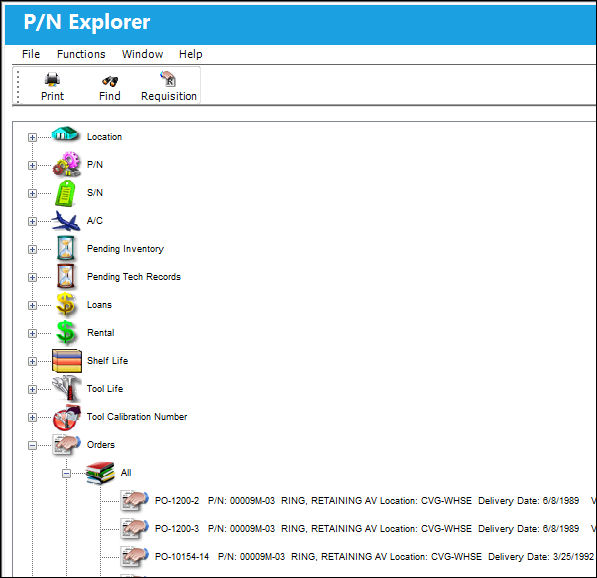
Task: Select the Orders hand icon
Action: pos(67,445)
